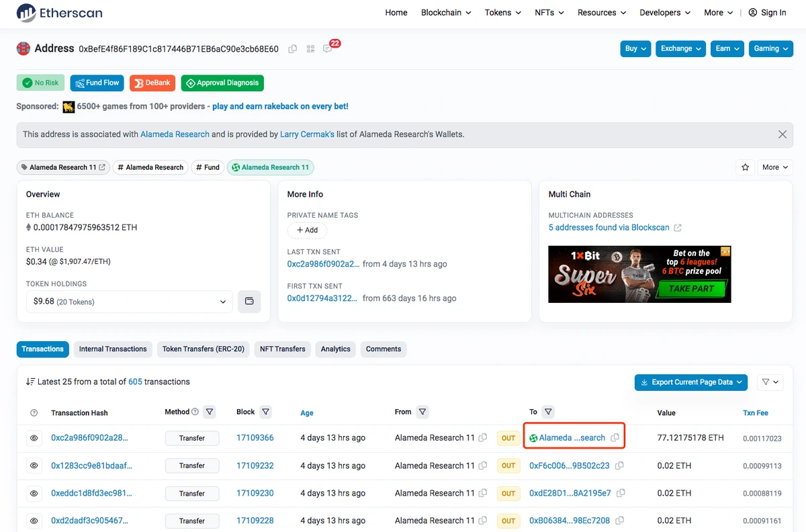Toggle Age column time format

coord(307,413)
